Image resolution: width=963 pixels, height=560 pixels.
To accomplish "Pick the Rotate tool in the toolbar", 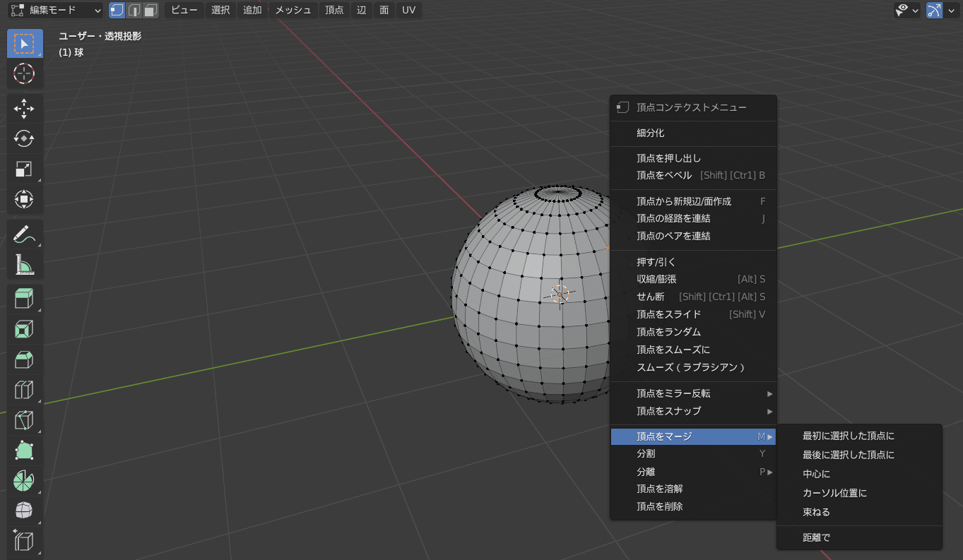I will point(25,139).
